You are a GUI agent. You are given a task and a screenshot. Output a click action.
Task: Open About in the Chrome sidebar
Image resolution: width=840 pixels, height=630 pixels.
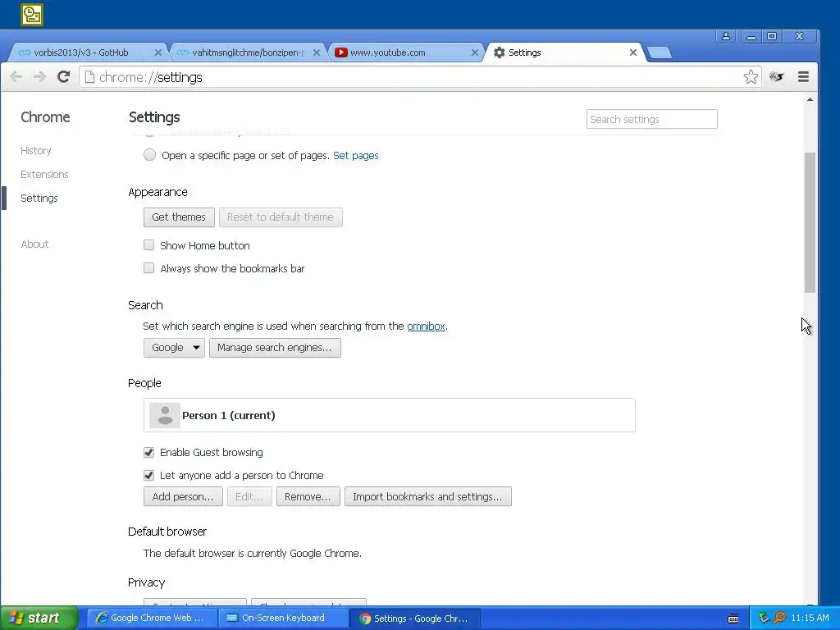34,244
